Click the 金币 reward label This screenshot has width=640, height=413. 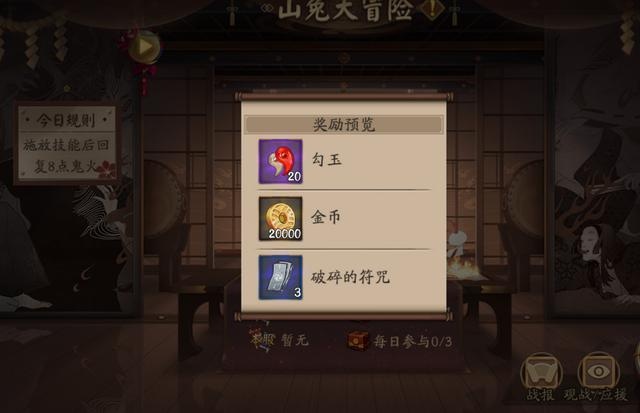(326, 217)
